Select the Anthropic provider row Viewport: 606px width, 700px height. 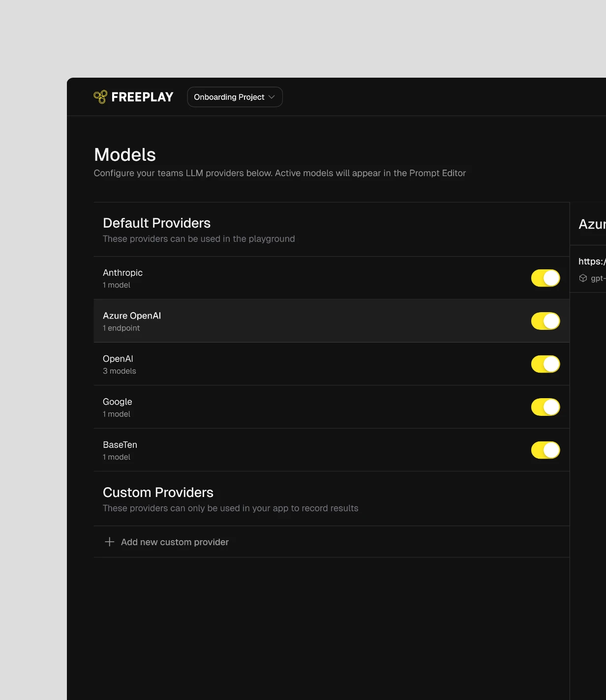[332, 278]
